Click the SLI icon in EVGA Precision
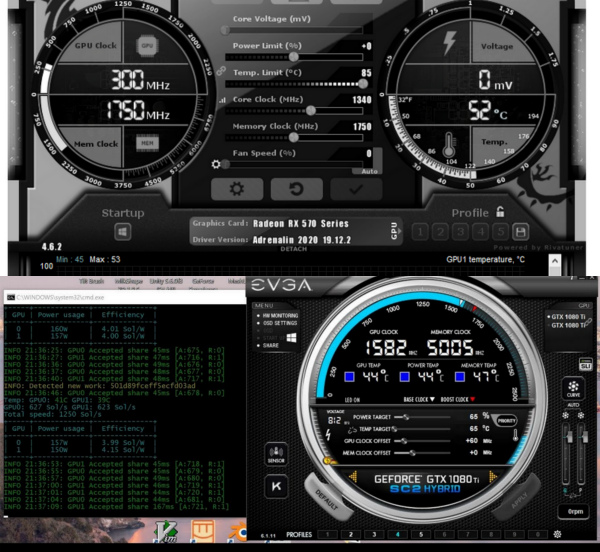 click(585, 364)
